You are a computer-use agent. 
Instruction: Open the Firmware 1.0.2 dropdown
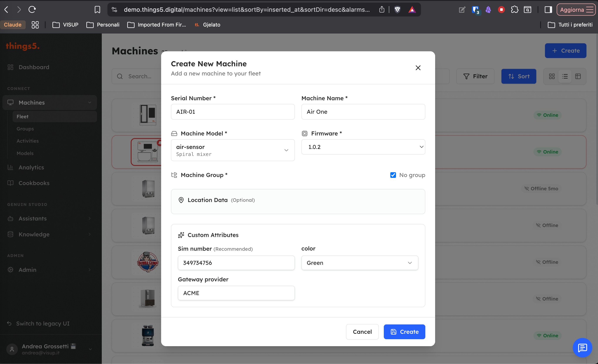point(363,147)
